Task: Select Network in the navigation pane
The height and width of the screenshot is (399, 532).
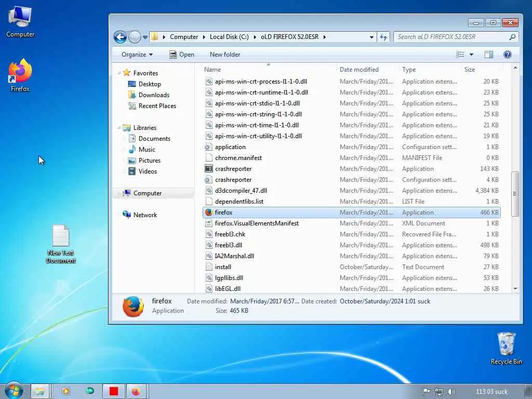Action: [x=145, y=215]
